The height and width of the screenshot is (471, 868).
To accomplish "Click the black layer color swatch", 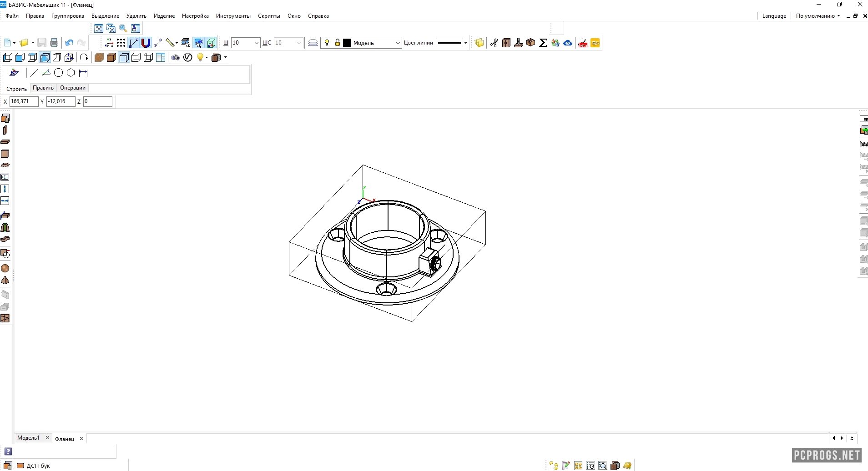I will coord(347,43).
